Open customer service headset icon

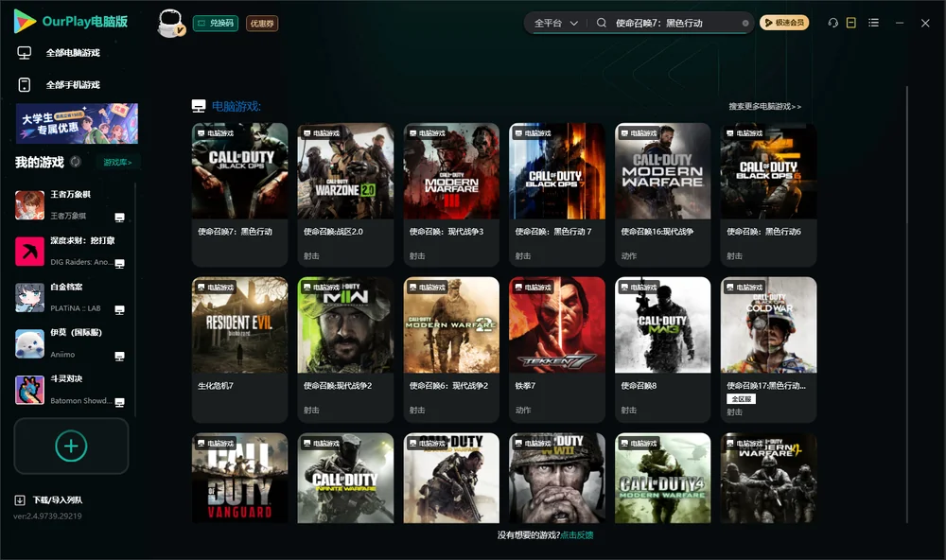point(833,23)
